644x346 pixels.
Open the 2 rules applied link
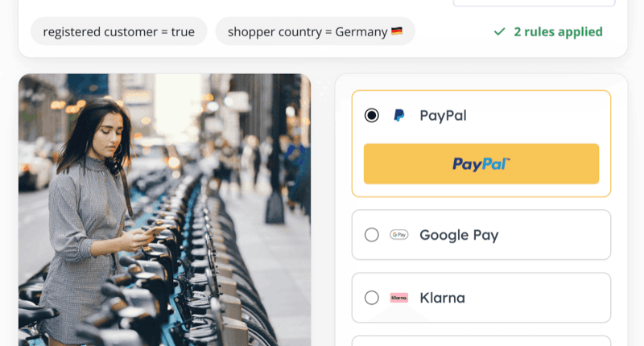click(x=558, y=31)
